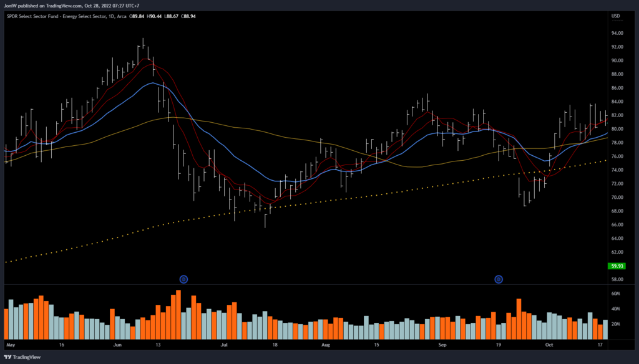Screen dimensions: 639x364
Task: Click the 'Oct' label on time axis
Action: point(549,344)
